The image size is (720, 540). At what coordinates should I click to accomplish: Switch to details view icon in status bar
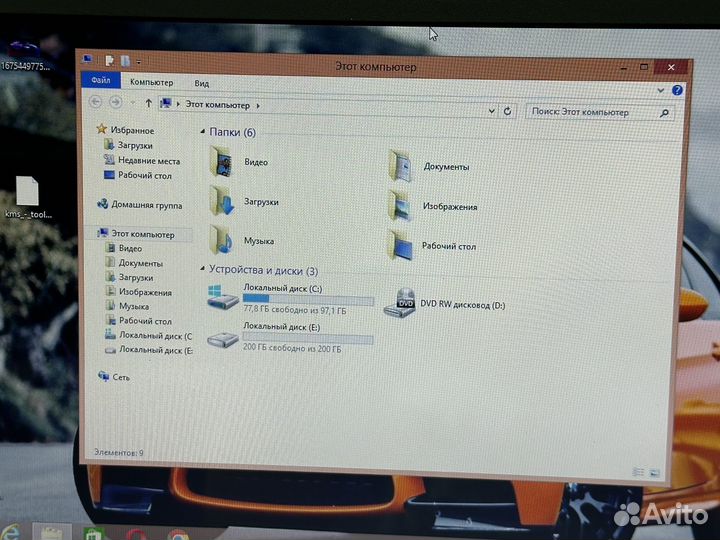638,472
